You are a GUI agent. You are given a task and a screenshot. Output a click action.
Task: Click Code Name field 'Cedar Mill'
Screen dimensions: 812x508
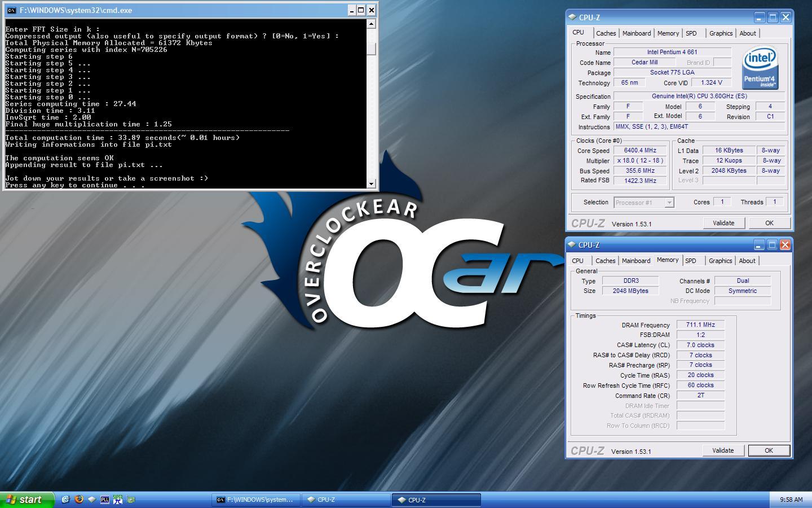coord(645,62)
